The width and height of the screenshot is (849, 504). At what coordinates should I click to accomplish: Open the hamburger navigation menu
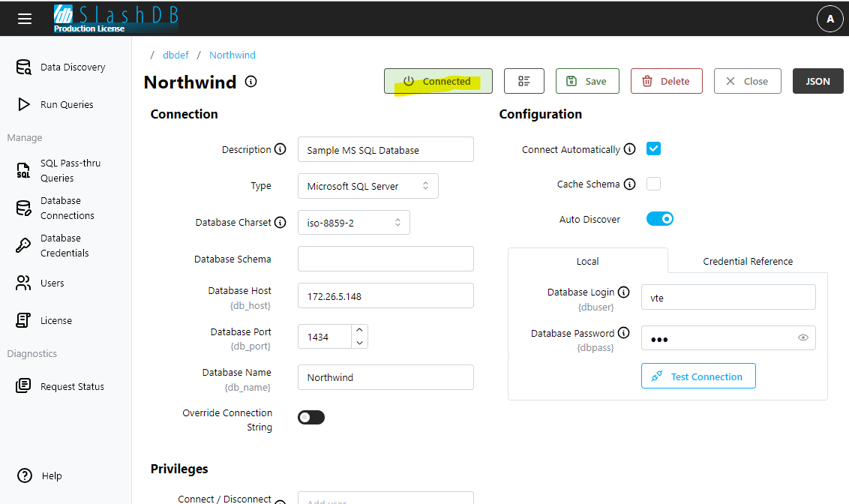(25, 19)
